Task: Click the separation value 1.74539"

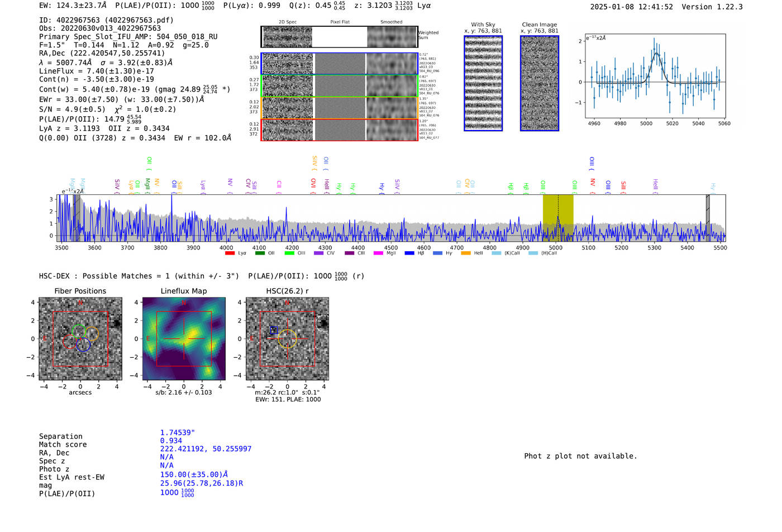Action: [x=178, y=433]
